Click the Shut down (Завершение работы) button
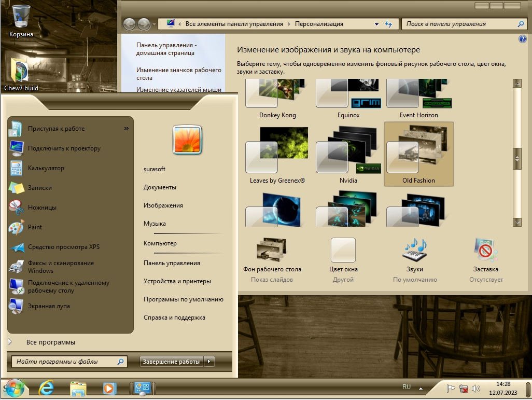 [x=171, y=362]
